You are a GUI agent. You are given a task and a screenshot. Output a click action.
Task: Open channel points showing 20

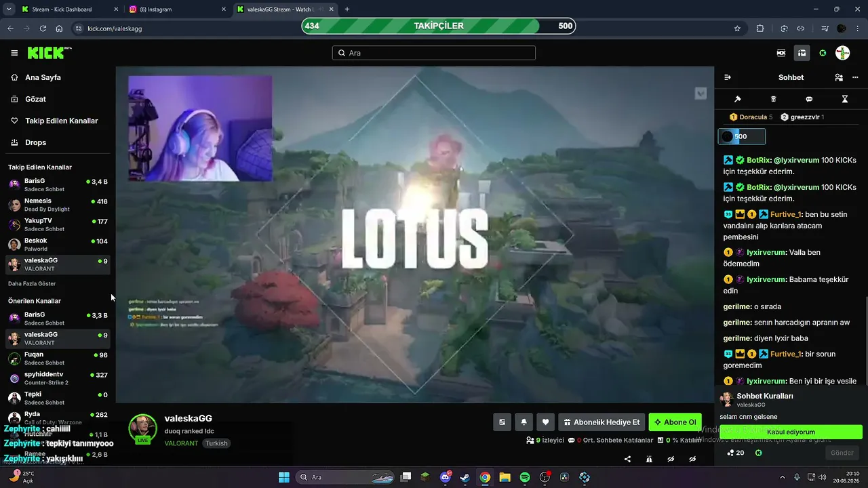(x=735, y=453)
